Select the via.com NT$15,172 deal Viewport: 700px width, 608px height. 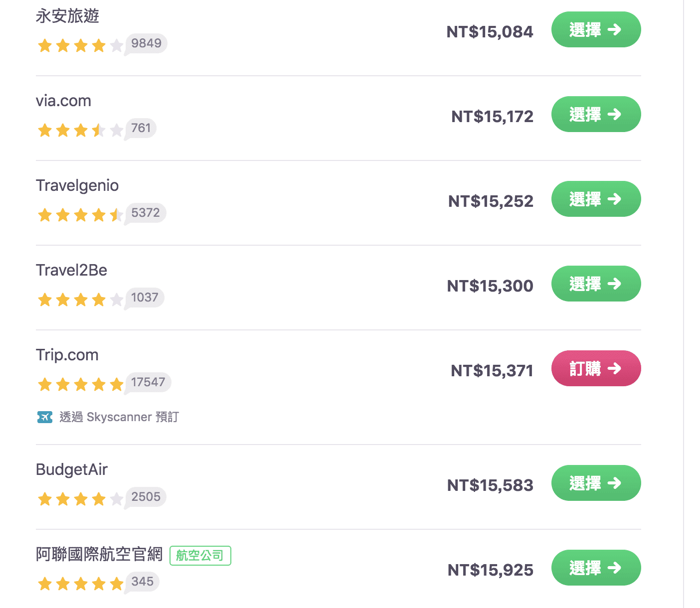[x=596, y=114]
